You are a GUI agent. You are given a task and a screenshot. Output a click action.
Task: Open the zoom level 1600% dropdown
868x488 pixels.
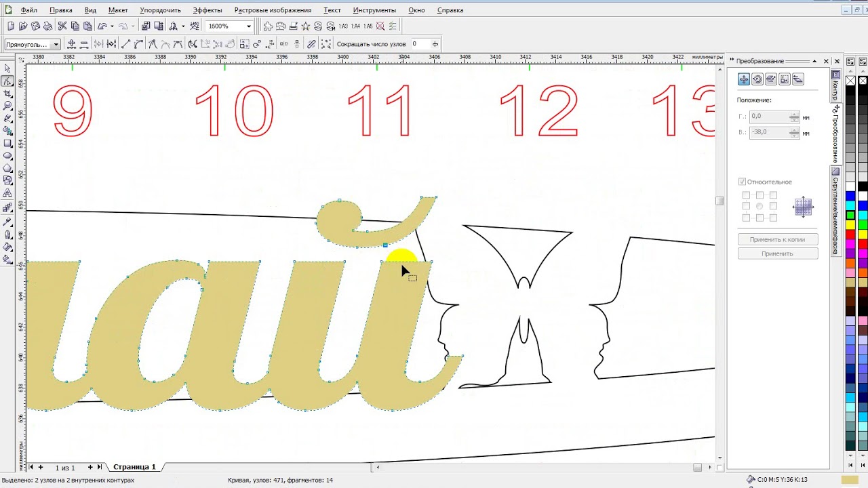(248, 26)
